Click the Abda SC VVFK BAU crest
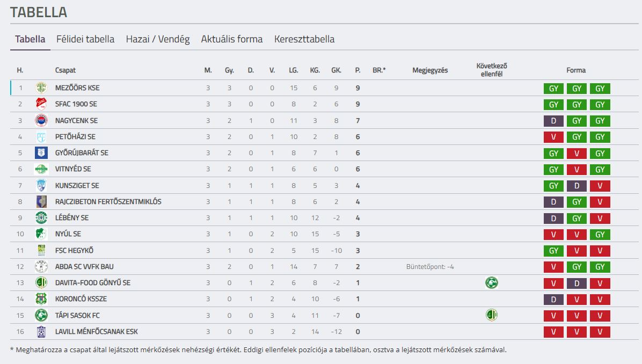642x364 pixels. pyautogui.click(x=41, y=266)
